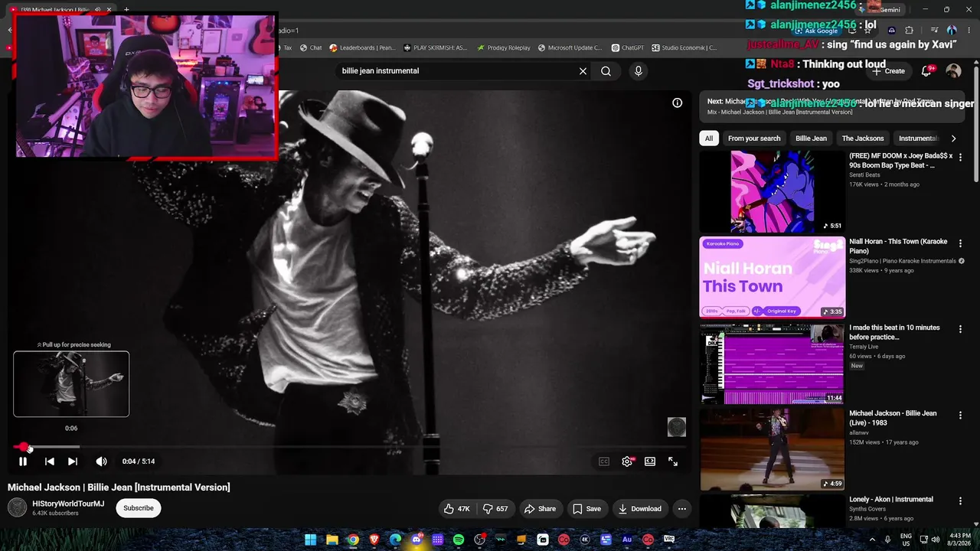Select the All filter chip
Image resolution: width=980 pixels, height=551 pixels.
(x=709, y=139)
